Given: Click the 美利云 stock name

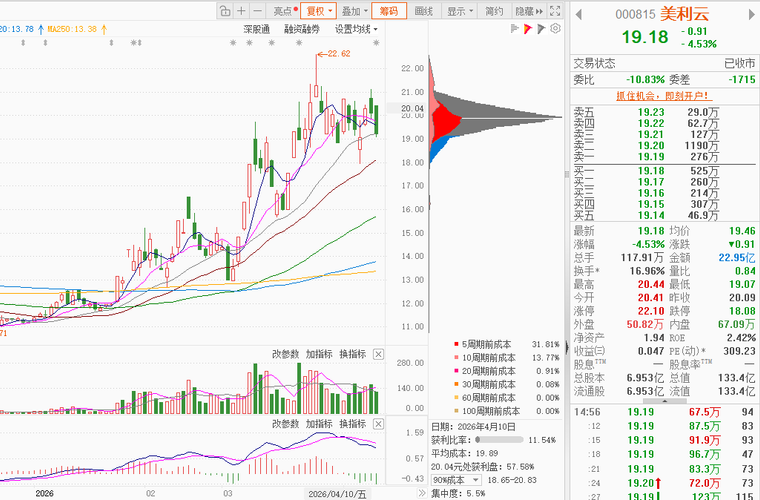Looking at the screenshot, I should pyautogui.click(x=684, y=14).
